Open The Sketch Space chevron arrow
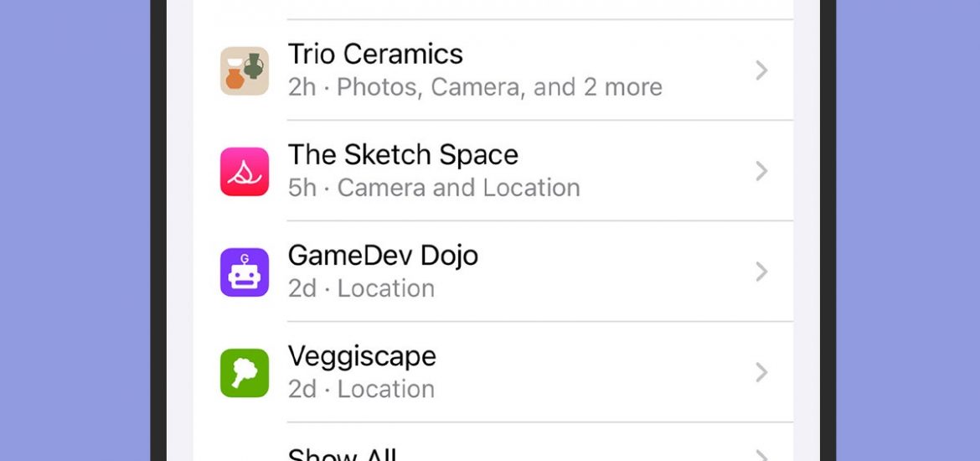Viewport: 980px width, 461px height. pos(761,171)
